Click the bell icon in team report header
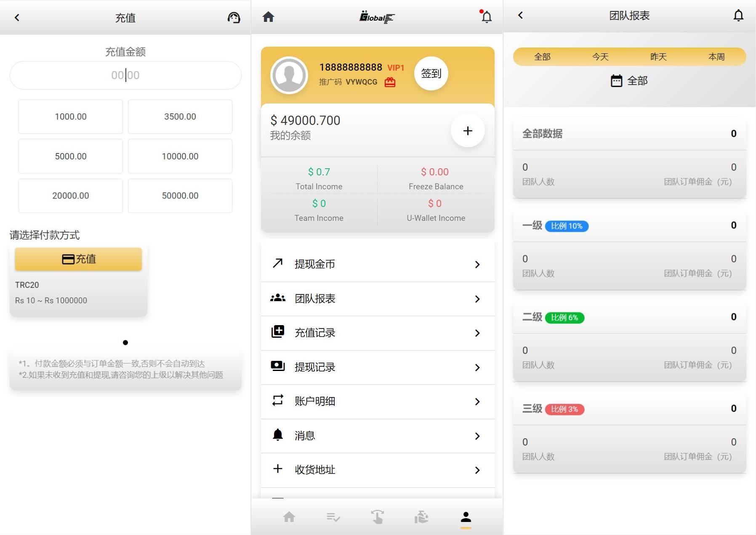The image size is (756, 535). click(x=738, y=16)
